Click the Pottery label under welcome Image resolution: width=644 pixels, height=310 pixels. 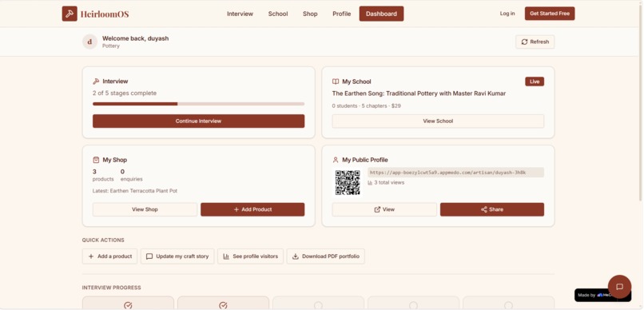[x=111, y=46]
